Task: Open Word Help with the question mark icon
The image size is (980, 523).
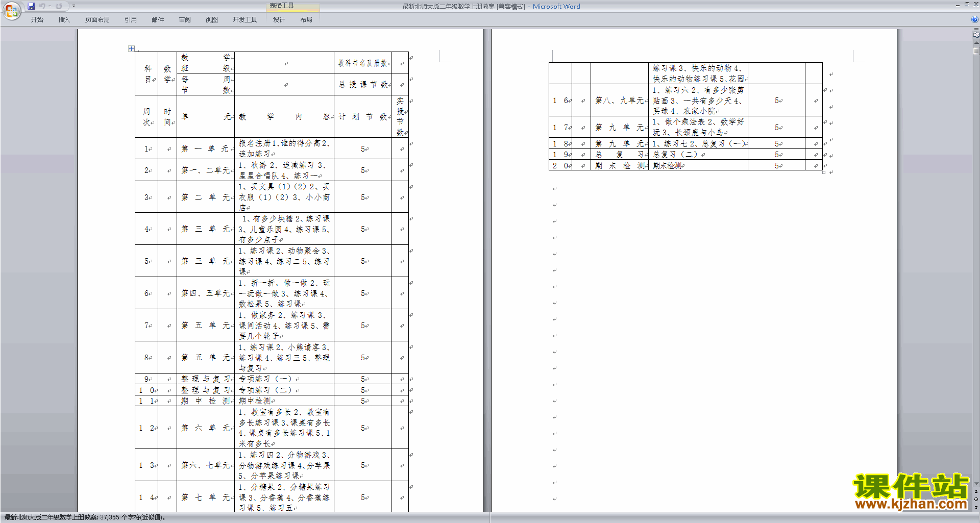Action: point(975,19)
